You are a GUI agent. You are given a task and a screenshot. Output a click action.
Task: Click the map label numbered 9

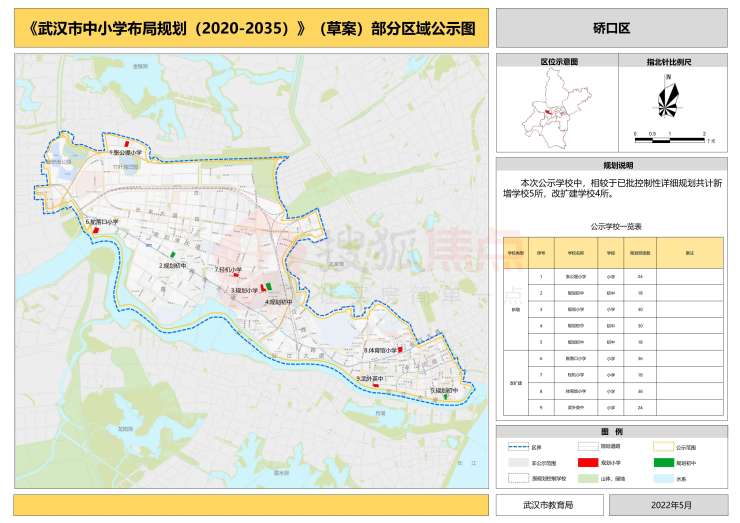[370, 379]
